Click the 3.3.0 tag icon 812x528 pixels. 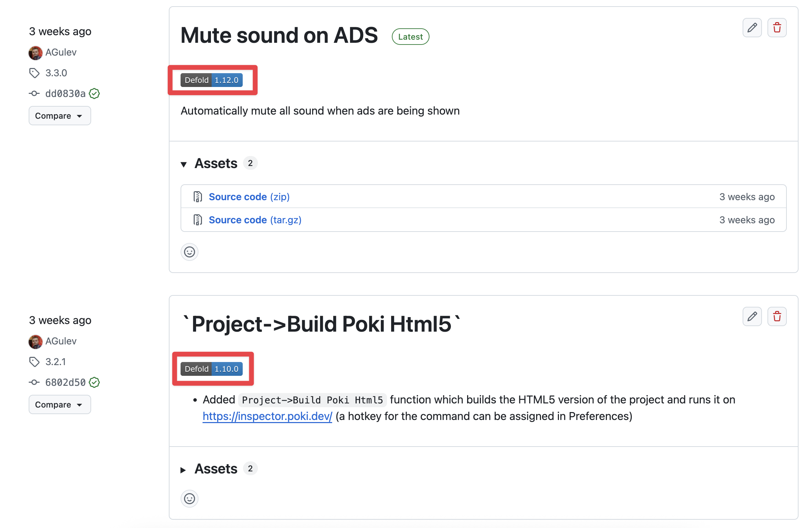tap(34, 73)
